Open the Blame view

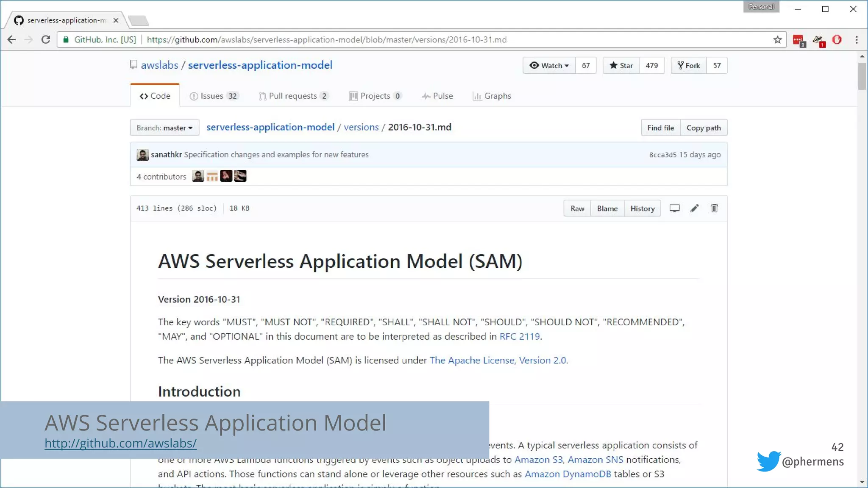click(607, 208)
